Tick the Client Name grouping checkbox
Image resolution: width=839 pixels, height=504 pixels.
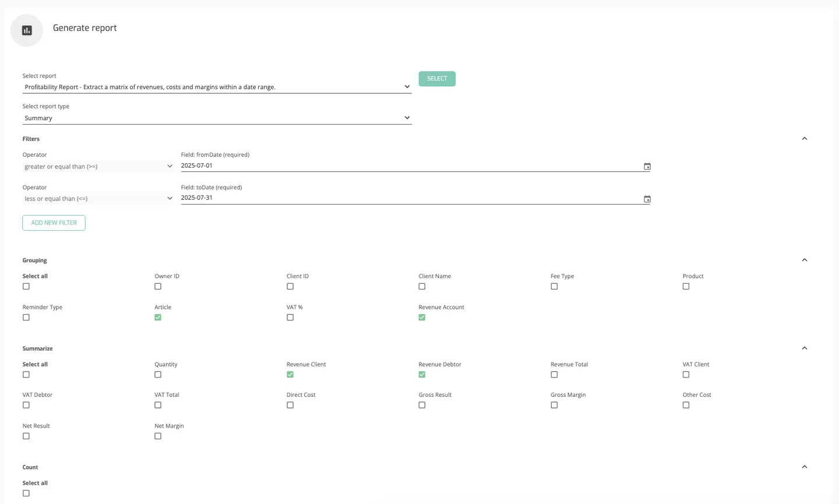point(422,287)
